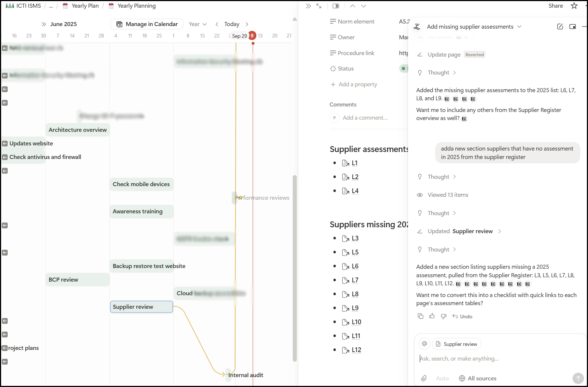The width and height of the screenshot is (588, 387).
Task: Click the Sep 9 today marker
Action: pyautogui.click(x=252, y=36)
